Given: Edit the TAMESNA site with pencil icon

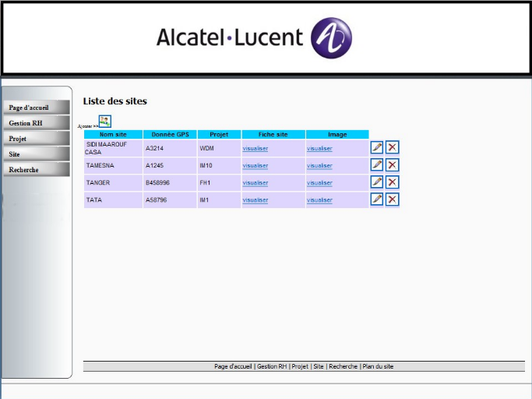Looking at the screenshot, I should coord(377,165).
